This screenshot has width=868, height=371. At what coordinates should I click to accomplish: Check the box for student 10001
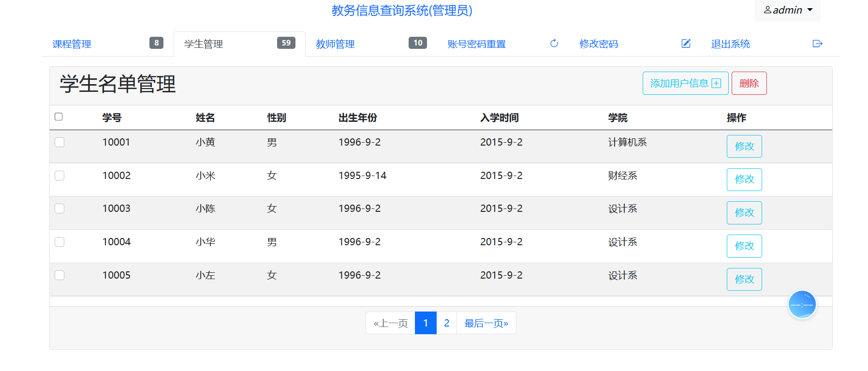pyautogui.click(x=59, y=142)
